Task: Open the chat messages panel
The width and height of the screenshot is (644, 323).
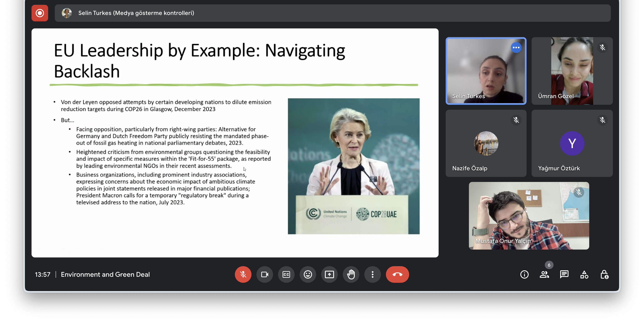Action: pyautogui.click(x=564, y=274)
